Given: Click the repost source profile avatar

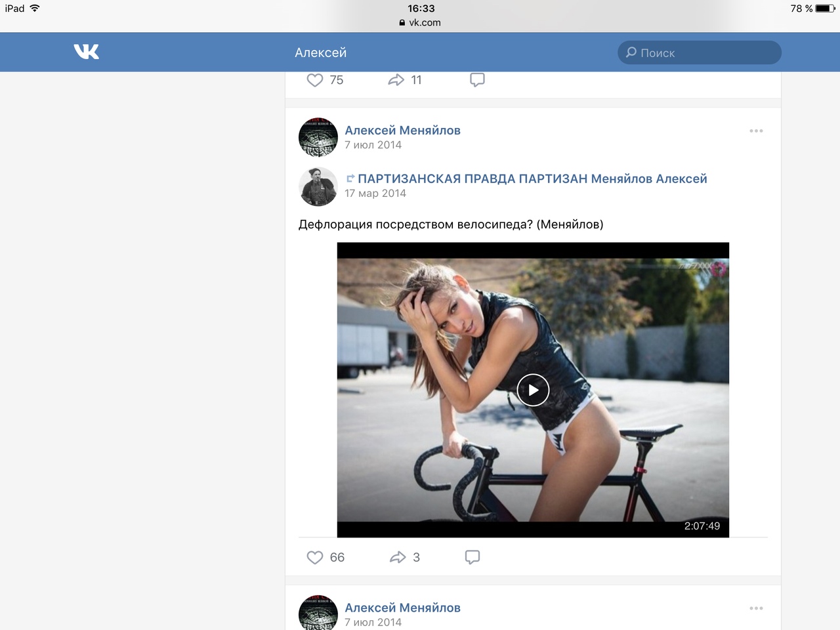Looking at the screenshot, I should (x=318, y=186).
